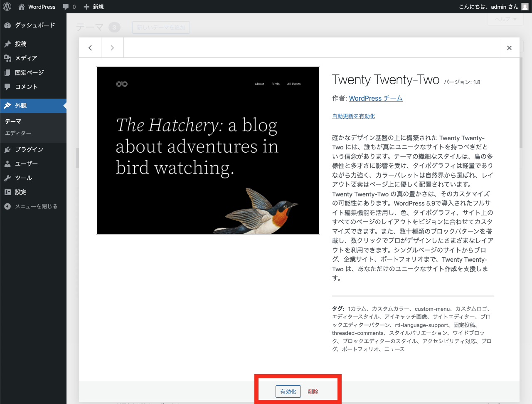The height and width of the screenshot is (404, 532).
Task: Click the 削除 delete link
Action: [x=313, y=392]
